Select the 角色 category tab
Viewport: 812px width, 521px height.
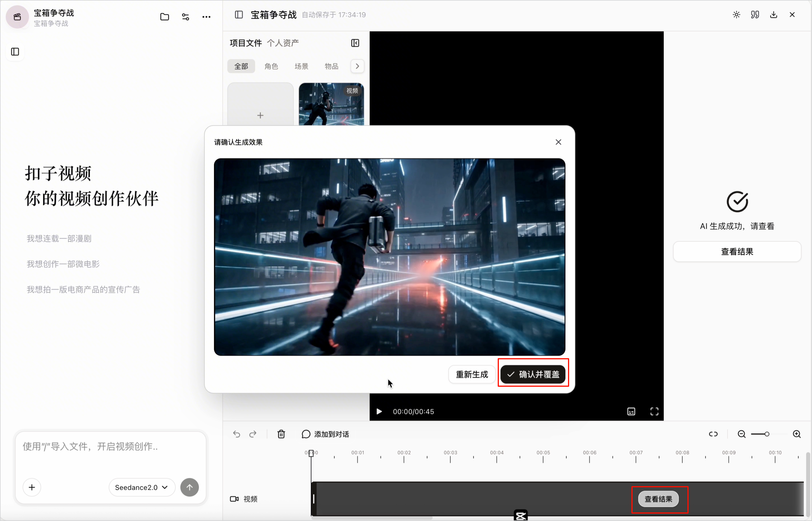[271, 66]
